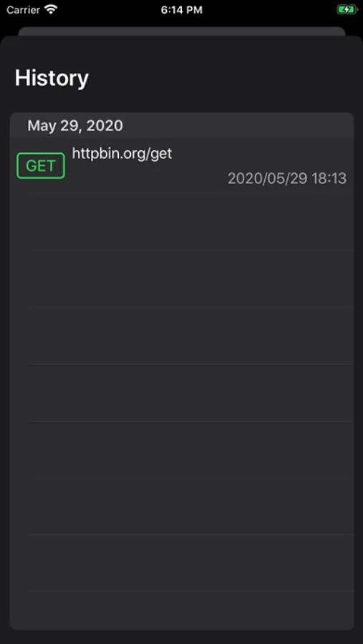Select the fifth empty row in history list

[x=182, y=449]
